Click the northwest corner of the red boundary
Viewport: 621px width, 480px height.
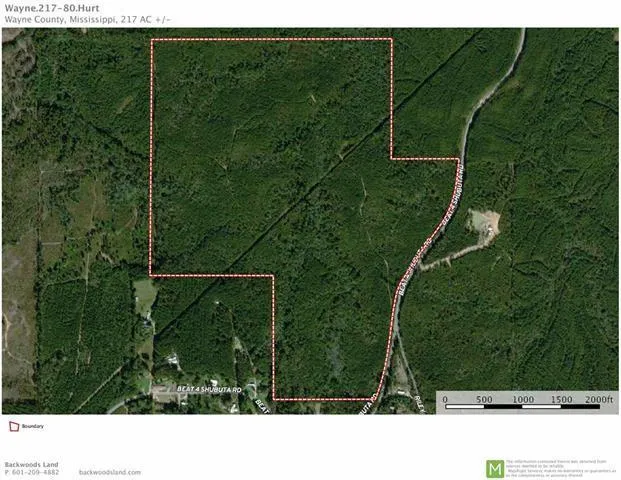151,40
